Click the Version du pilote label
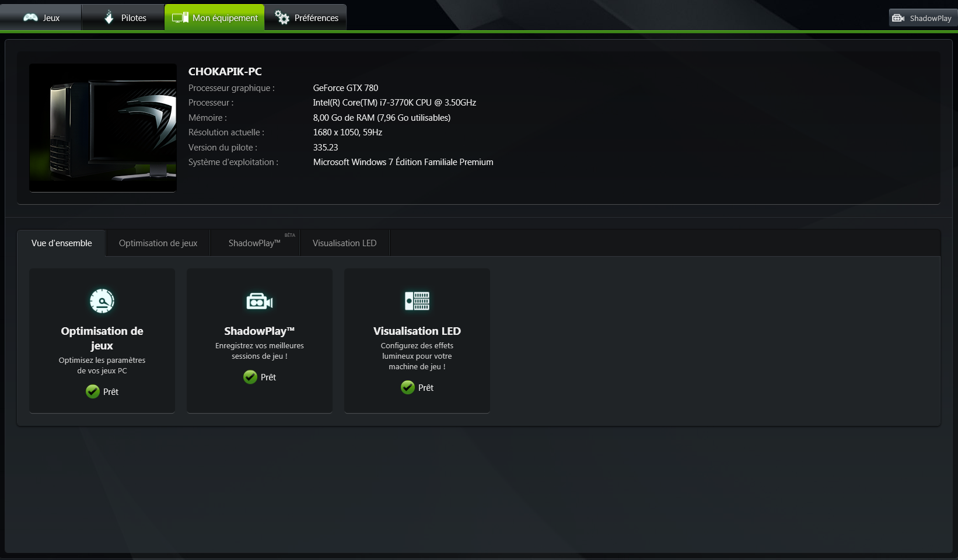Screen dimensions: 958x560 pos(223,148)
